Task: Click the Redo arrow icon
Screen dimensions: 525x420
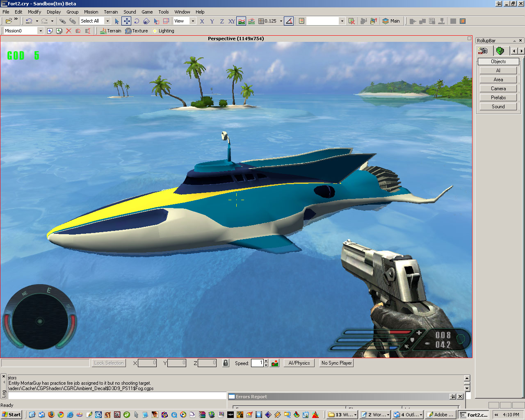Action: click(44, 21)
